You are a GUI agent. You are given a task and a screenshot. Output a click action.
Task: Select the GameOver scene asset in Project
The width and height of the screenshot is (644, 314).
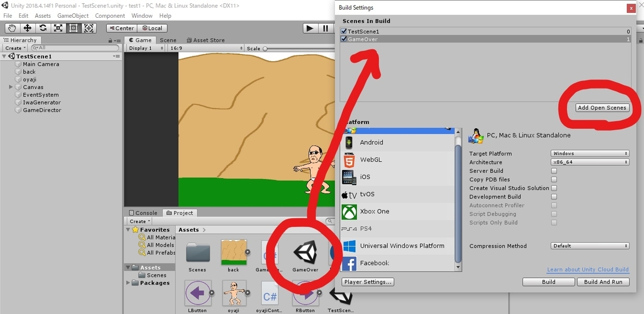point(305,255)
